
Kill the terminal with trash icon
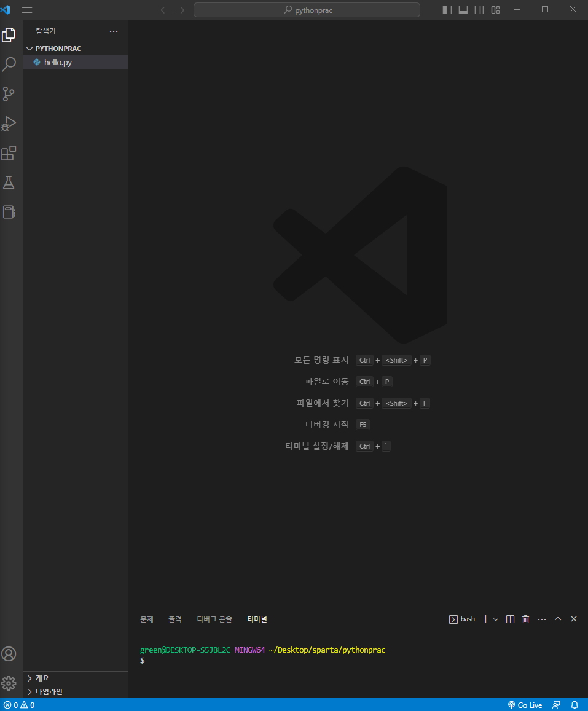526,619
